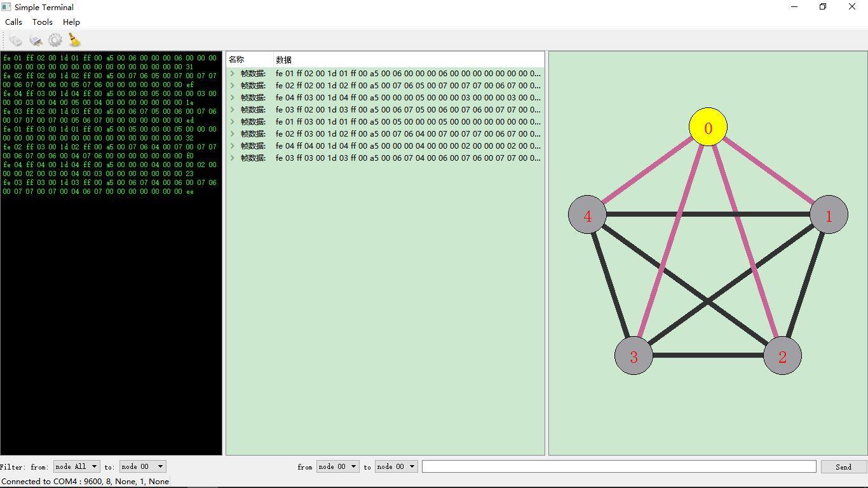Select data cell starting fe 04 ff 04
868x488 pixels.
pos(408,146)
